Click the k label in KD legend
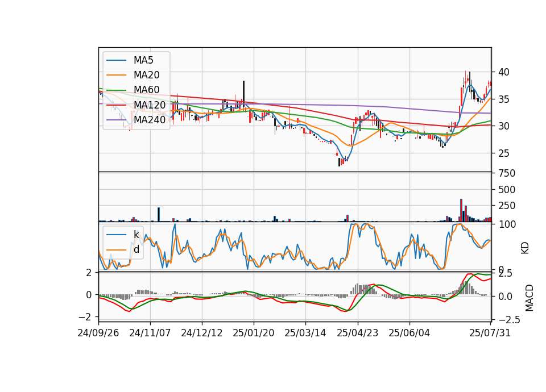 [136, 235]
